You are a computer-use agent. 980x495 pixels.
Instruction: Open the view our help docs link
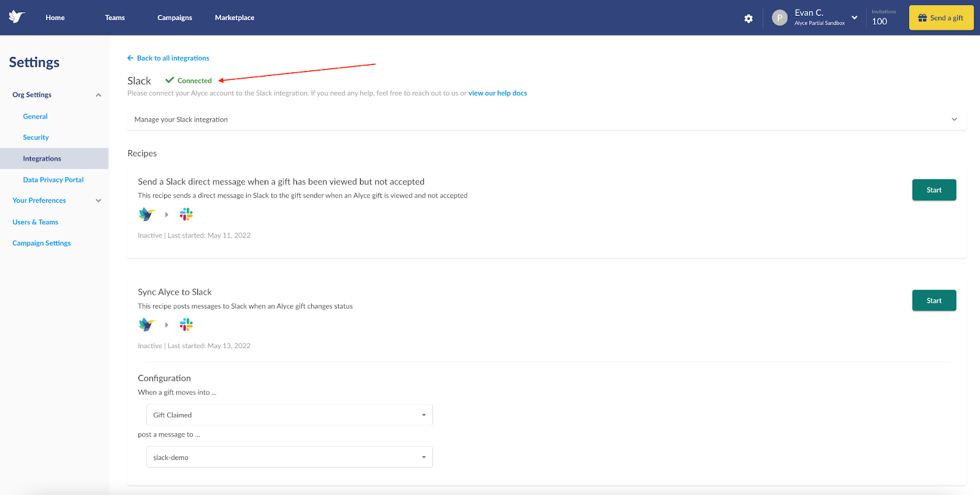pyautogui.click(x=497, y=93)
